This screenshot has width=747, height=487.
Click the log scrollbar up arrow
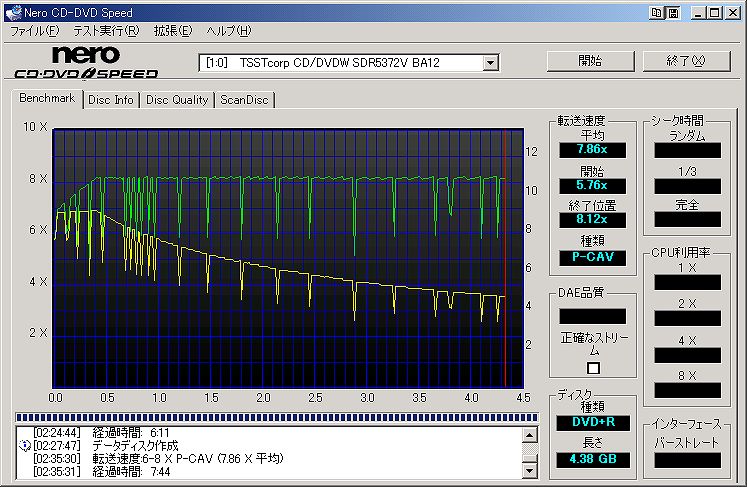(x=530, y=434)
